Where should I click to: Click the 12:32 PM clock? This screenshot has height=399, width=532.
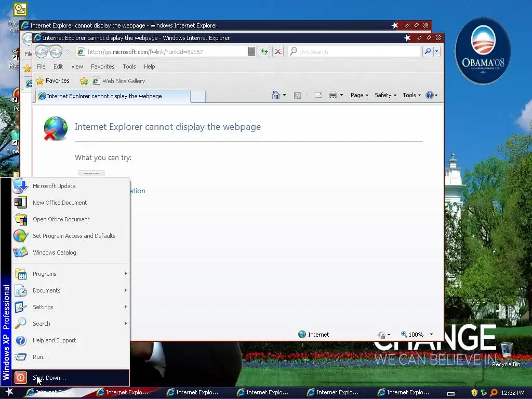click(513, 393)
